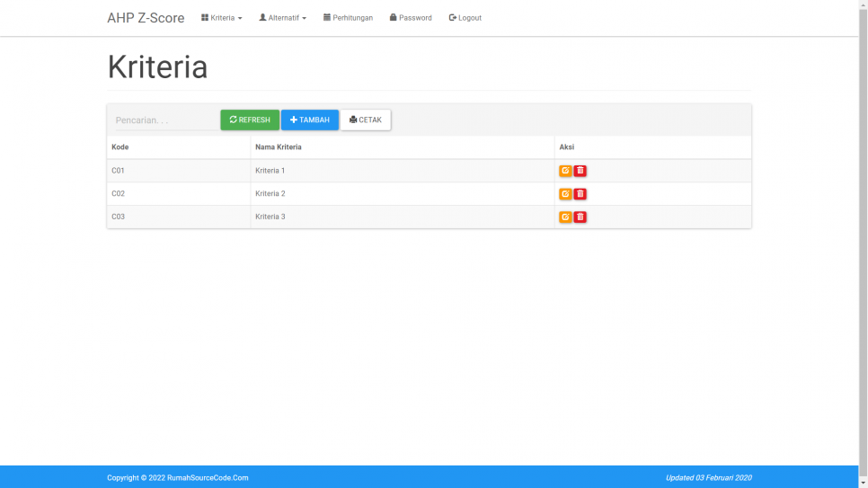Screen dimensions: 868x488
Task: Focus the Pencarian search field
Action: click(164, 120)
